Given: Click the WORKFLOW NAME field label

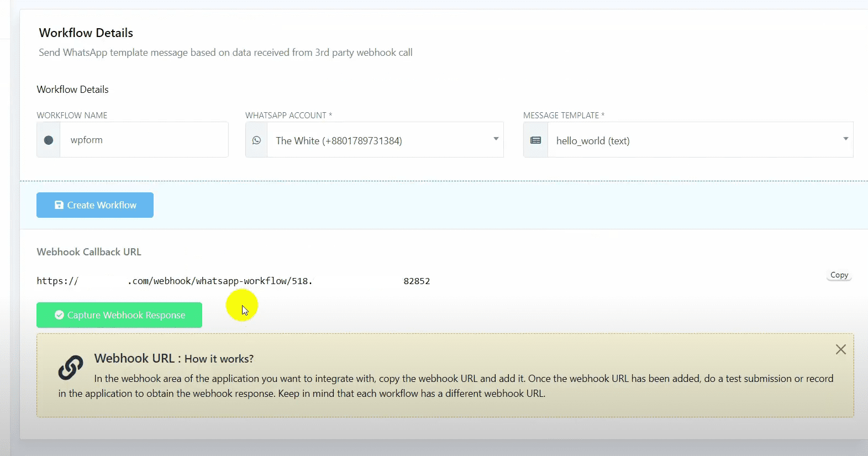Looking at the screenshot, I should (72, 116).
